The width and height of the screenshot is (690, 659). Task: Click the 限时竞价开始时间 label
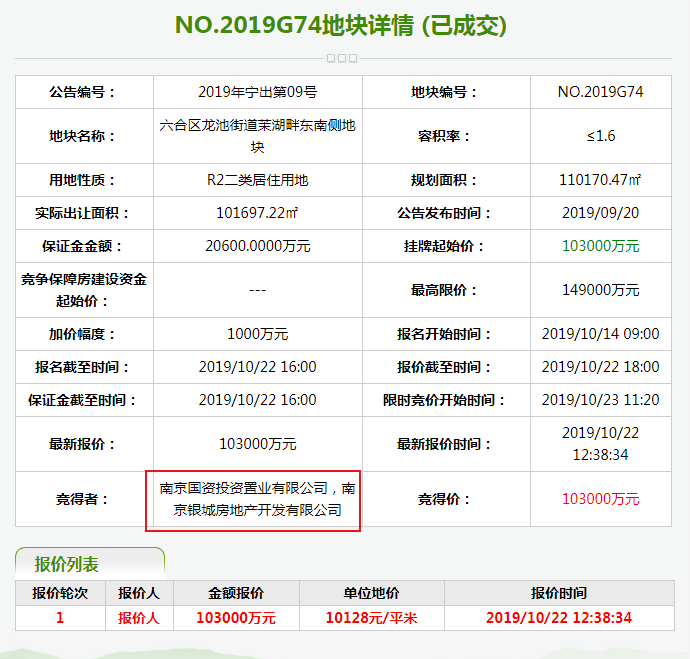pos(443,400)
